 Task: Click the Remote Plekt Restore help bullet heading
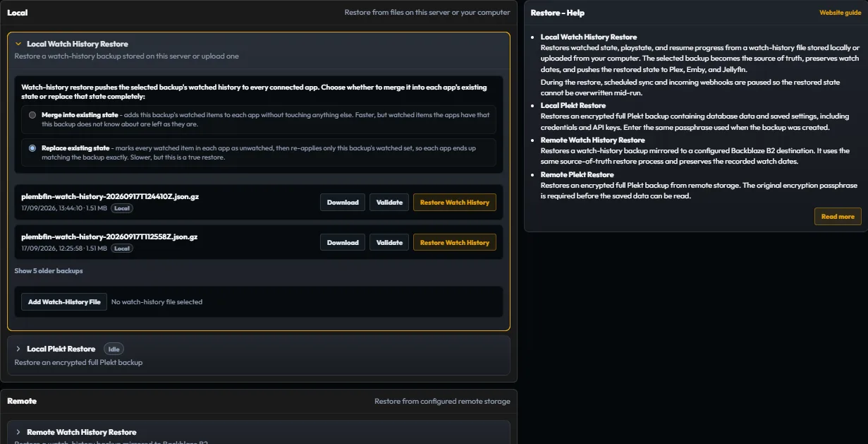(577, 174)
